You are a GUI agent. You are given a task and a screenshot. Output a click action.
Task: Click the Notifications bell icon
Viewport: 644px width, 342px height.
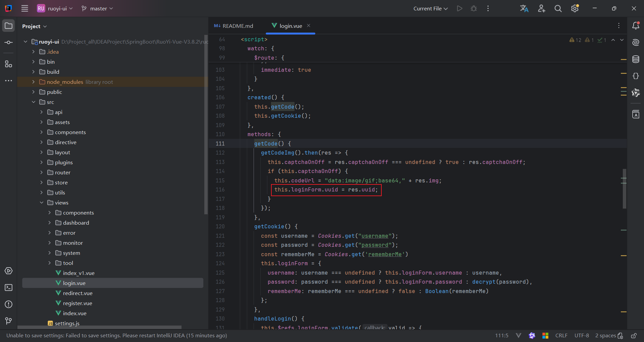636,26
